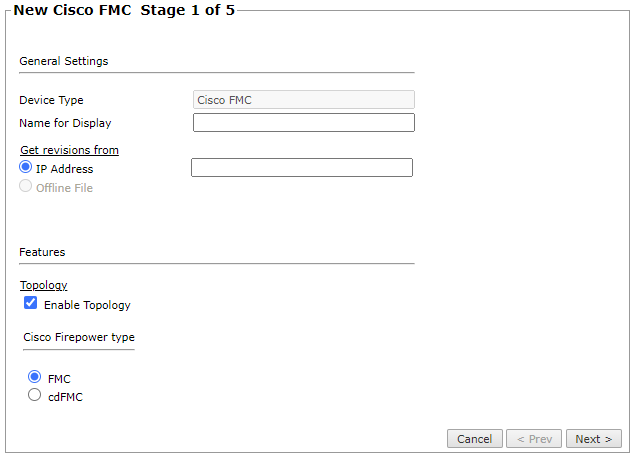
Task: Click the General Settings section heading
Action: (x=64, y=61)
